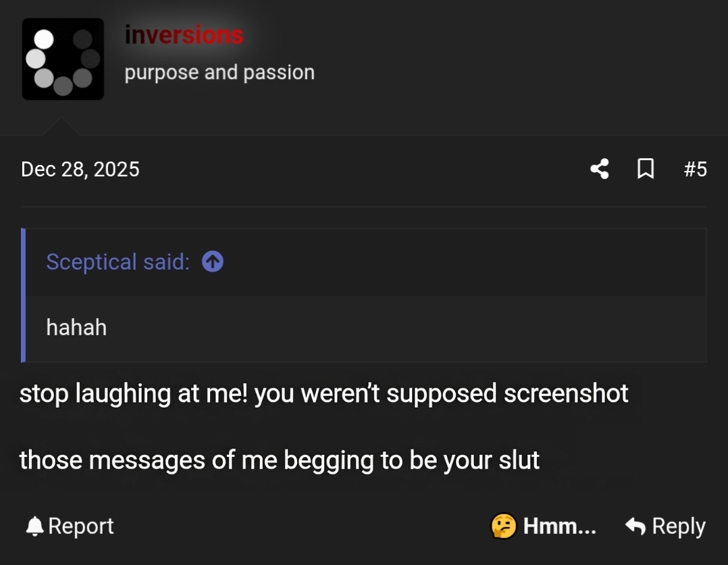Click the quoted text 'hahah'

[x=76, y=328]
